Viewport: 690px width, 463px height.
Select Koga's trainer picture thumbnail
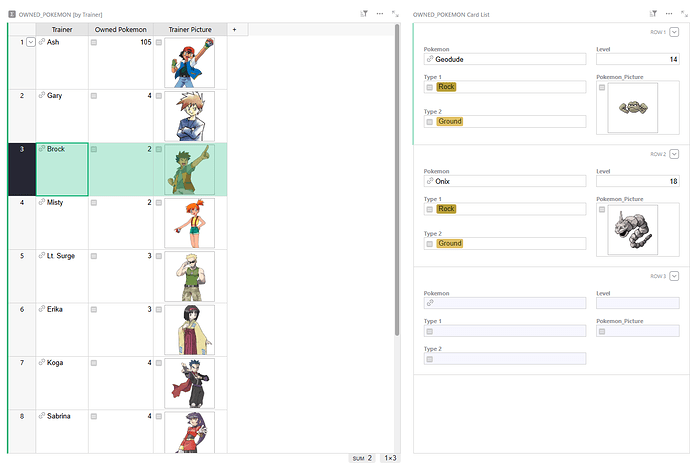point(190,383)
